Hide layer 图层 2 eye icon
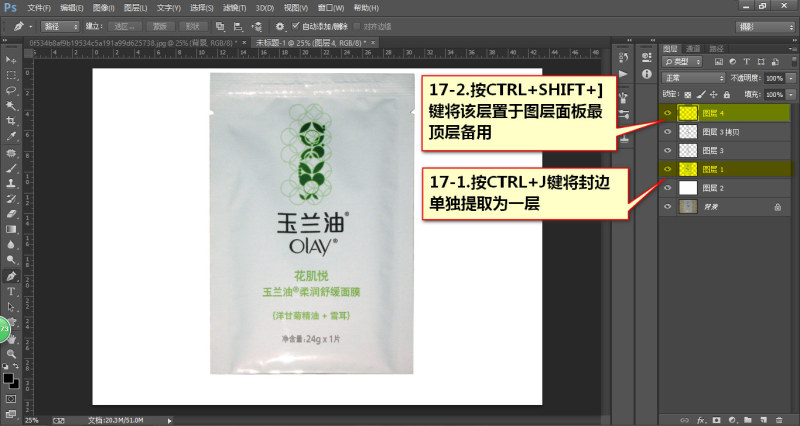 667,188
